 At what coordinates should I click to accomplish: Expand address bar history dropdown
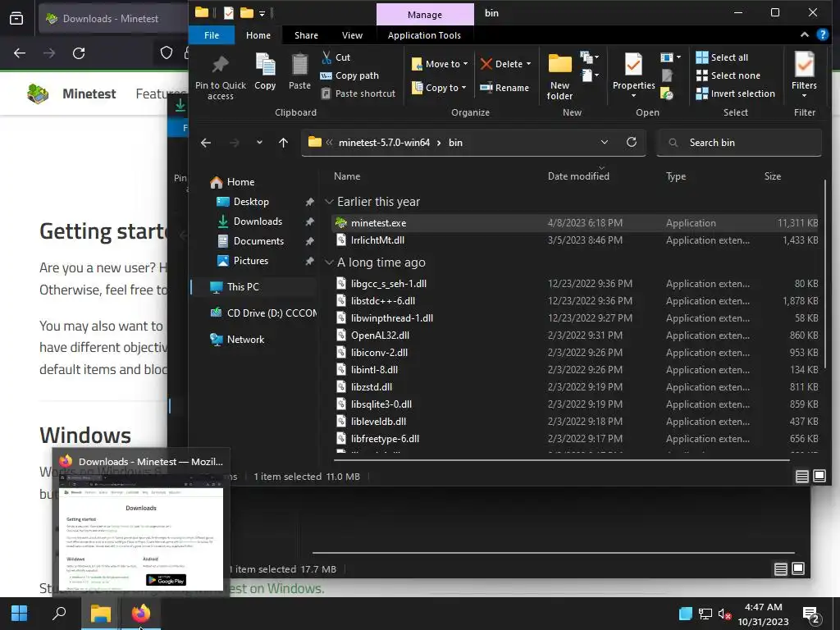point(605,142)
